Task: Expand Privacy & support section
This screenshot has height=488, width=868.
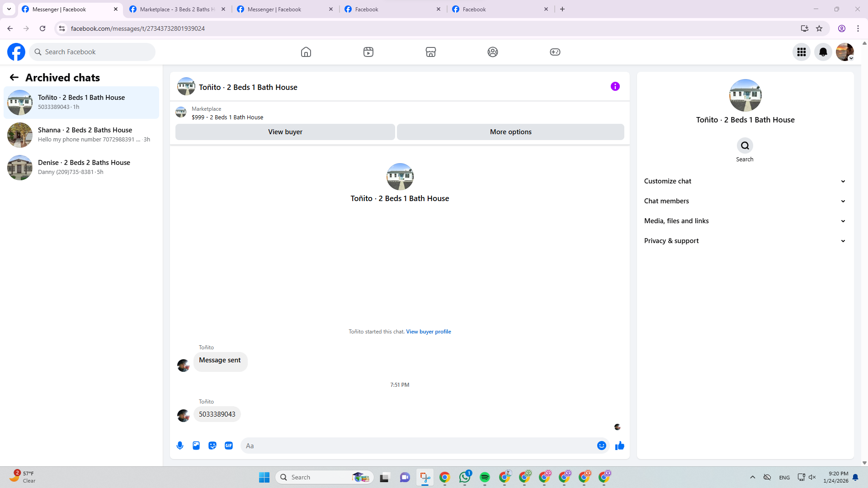Action: coord(745,241)
